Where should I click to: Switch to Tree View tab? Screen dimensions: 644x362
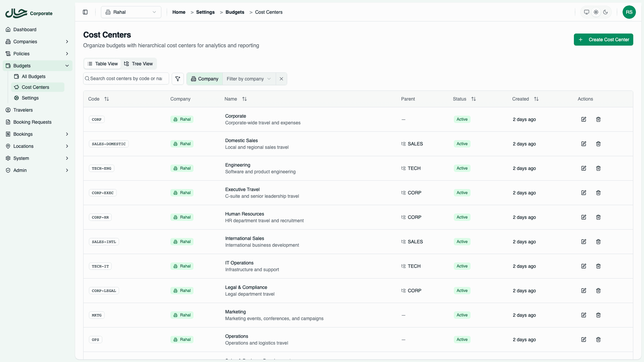139,64
